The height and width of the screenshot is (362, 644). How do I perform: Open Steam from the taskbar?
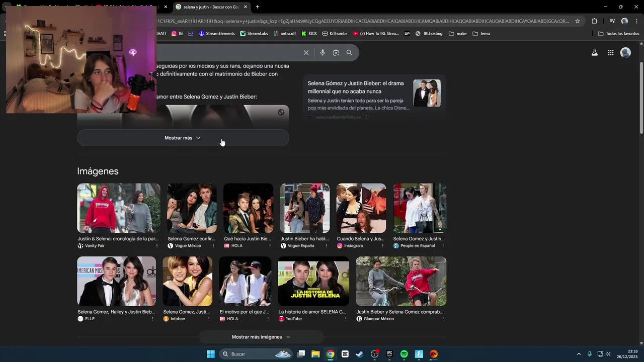[x=359, y=354]
